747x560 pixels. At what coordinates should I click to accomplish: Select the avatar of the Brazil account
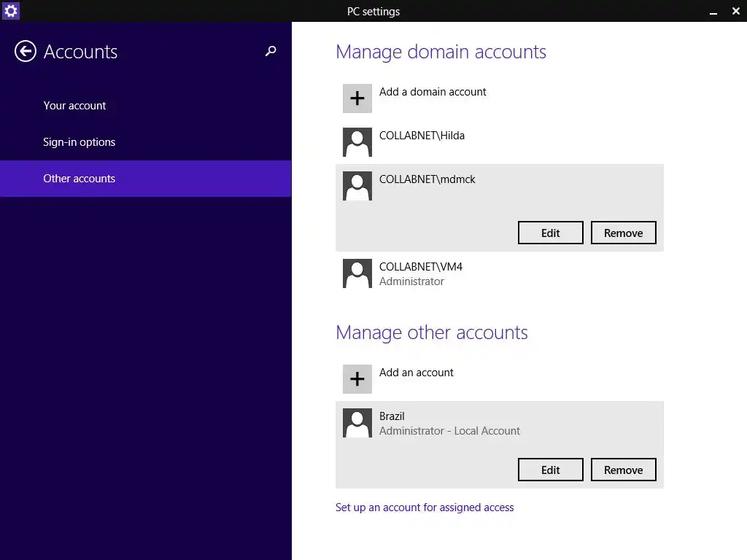tap(357, 423)
